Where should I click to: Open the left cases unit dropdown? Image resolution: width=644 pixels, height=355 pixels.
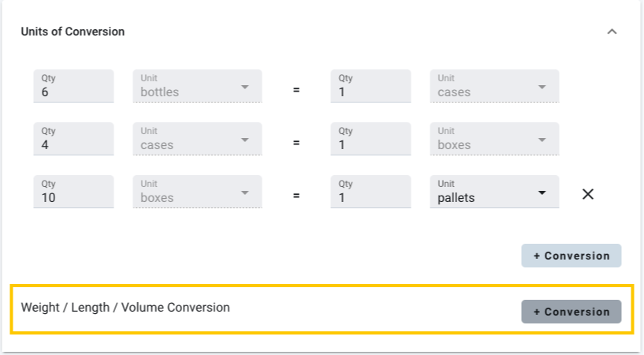tap(197, 139)
